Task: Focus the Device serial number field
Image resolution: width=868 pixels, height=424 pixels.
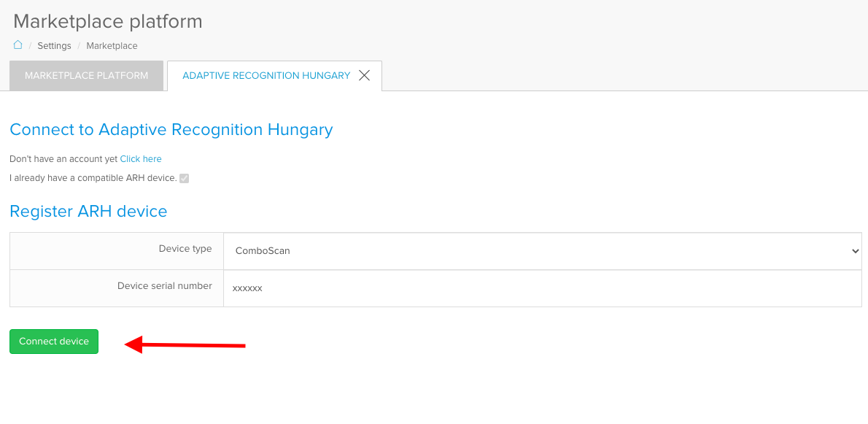Action: pyautogui.click(x=540, y=288)
